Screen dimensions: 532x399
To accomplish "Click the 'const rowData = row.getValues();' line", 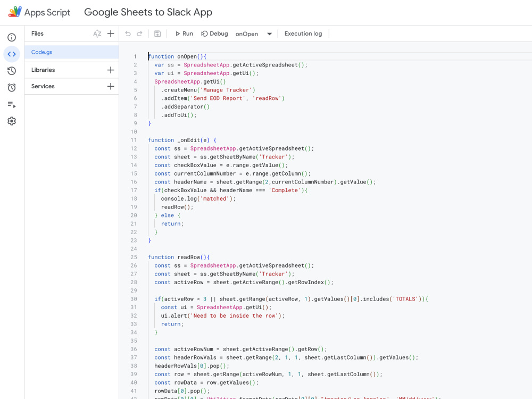I will [206, 383].
